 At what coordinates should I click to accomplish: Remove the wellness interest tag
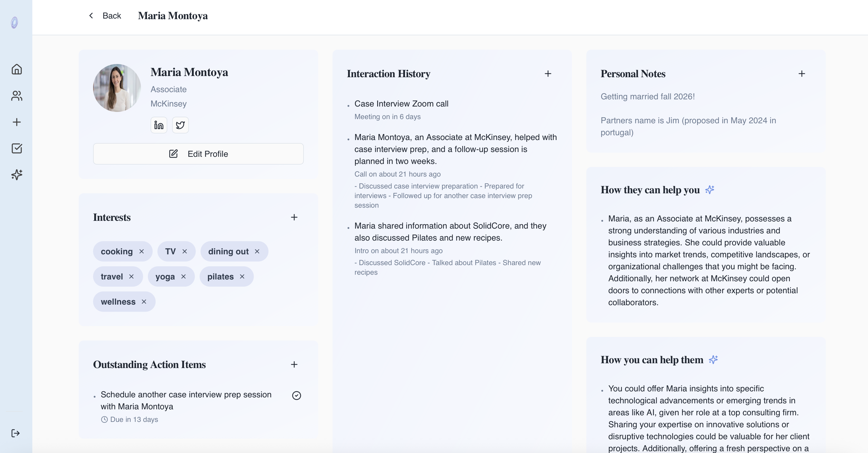click(x=144, y=302)
